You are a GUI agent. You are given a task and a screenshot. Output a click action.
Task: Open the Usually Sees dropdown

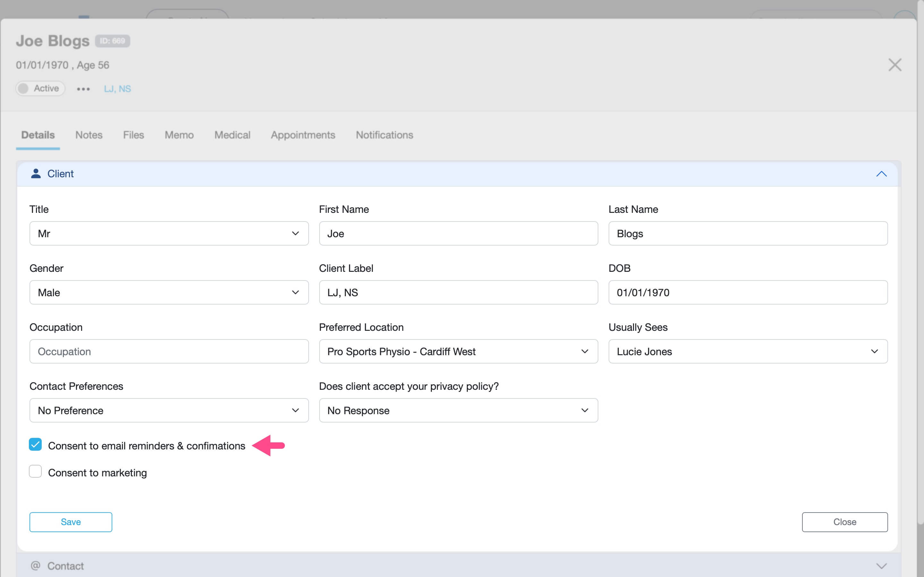[x=875, y=351]
